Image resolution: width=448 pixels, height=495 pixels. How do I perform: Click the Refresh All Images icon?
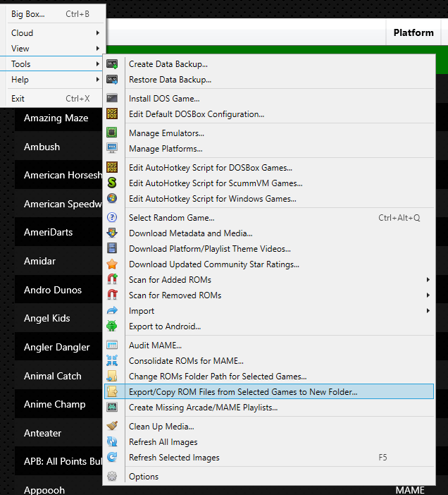(112, 441)
